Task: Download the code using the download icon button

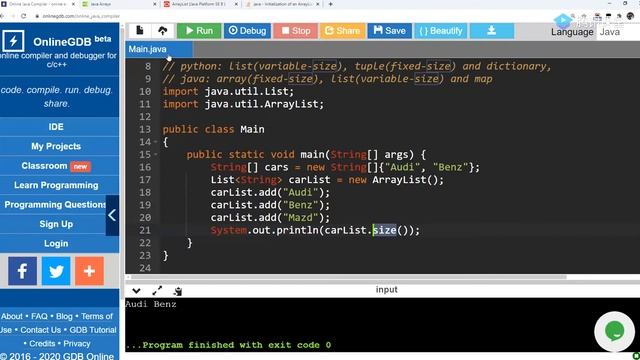Action: 492,31
